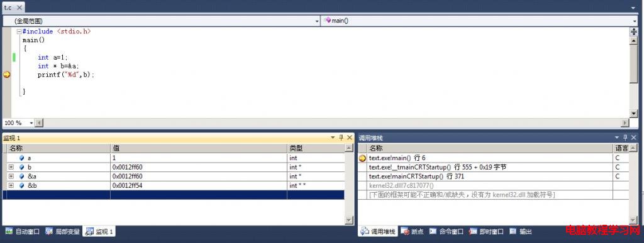
Task: Expand the &a watch entry
Action: [x=11, y=176]
